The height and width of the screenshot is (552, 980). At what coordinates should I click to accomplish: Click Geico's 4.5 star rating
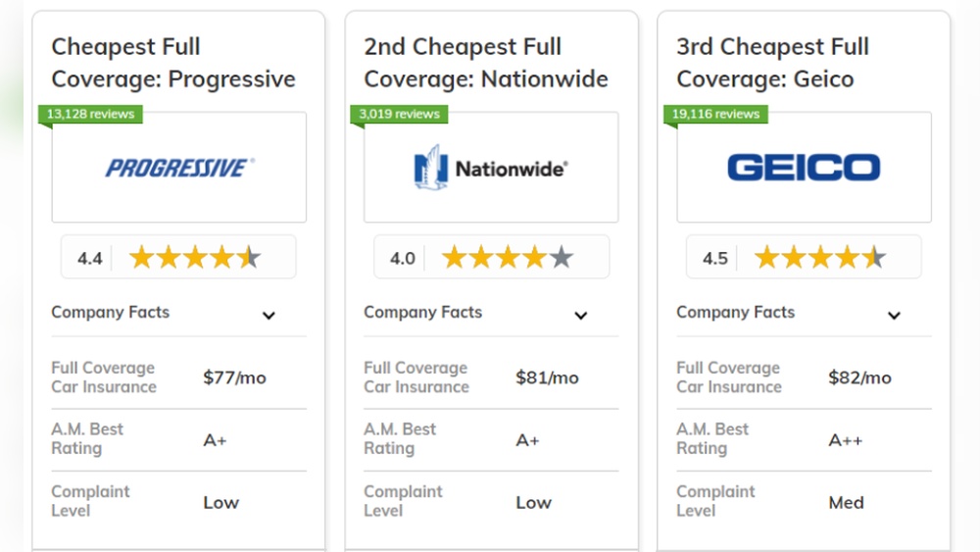[x=804, y=257]
